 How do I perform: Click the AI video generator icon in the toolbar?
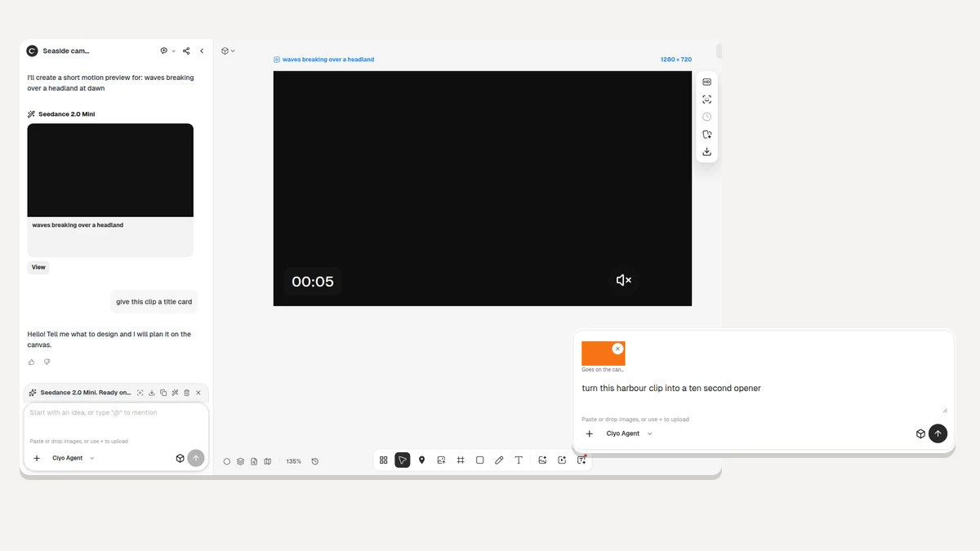pyautogui.click(x=562, y=460)
